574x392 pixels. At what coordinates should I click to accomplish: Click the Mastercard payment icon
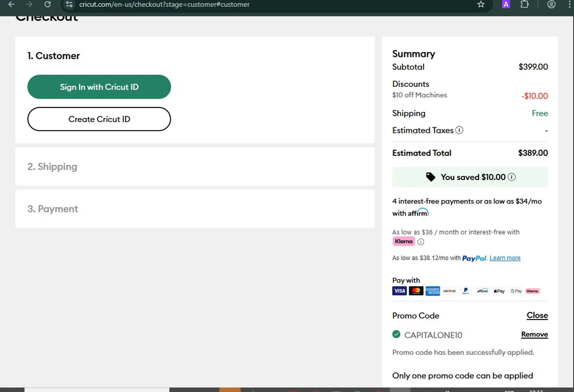coord(416,291)
